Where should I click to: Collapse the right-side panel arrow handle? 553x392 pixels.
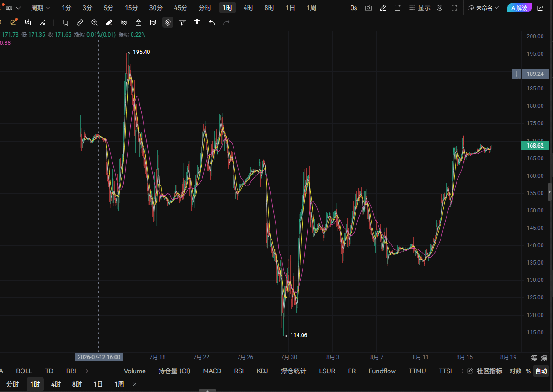click(x=549, y=193)
